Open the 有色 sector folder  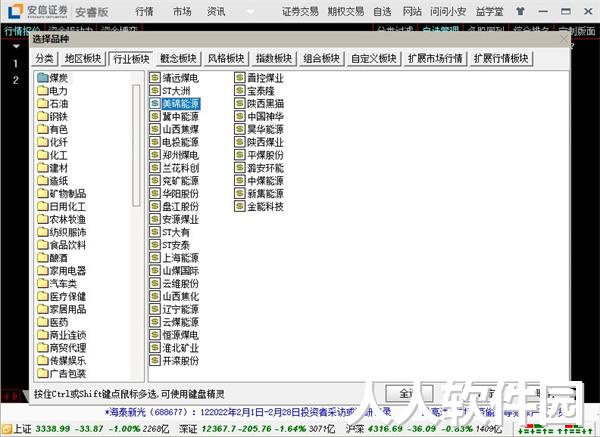53,129
